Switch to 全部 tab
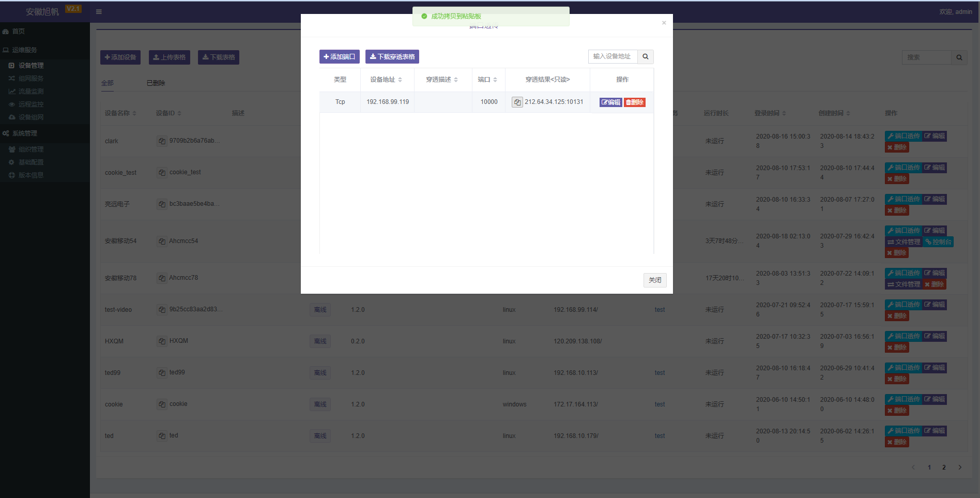This screenshot has width=980, height=498. pos(108,83)
